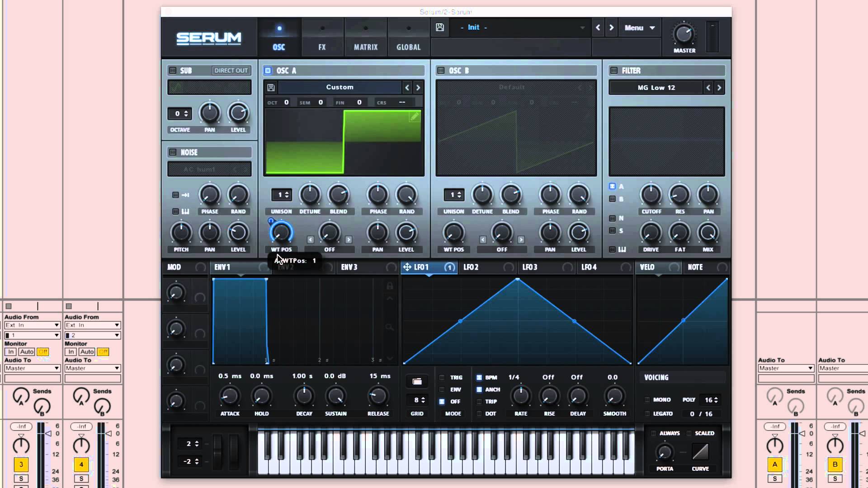This screenshot has height=488, width=868.
Task: Click track 3 activator button
Action: [21, 464]
